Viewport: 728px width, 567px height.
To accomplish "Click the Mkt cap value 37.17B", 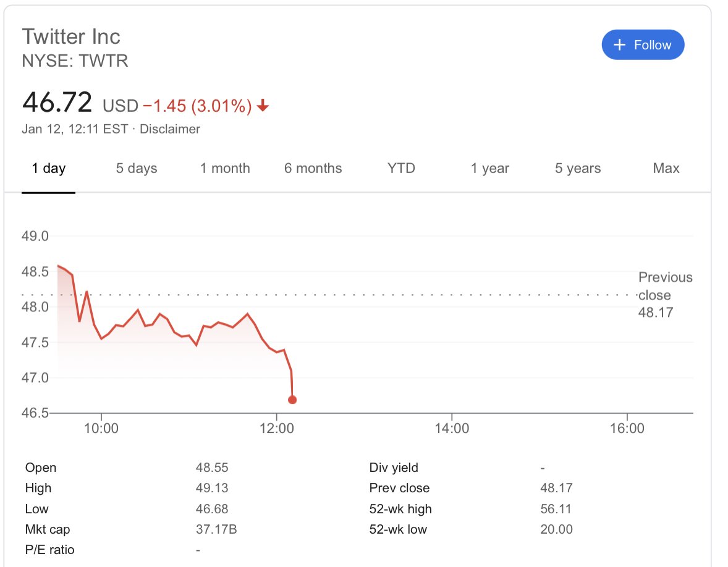I will click(x=216, y=529).
